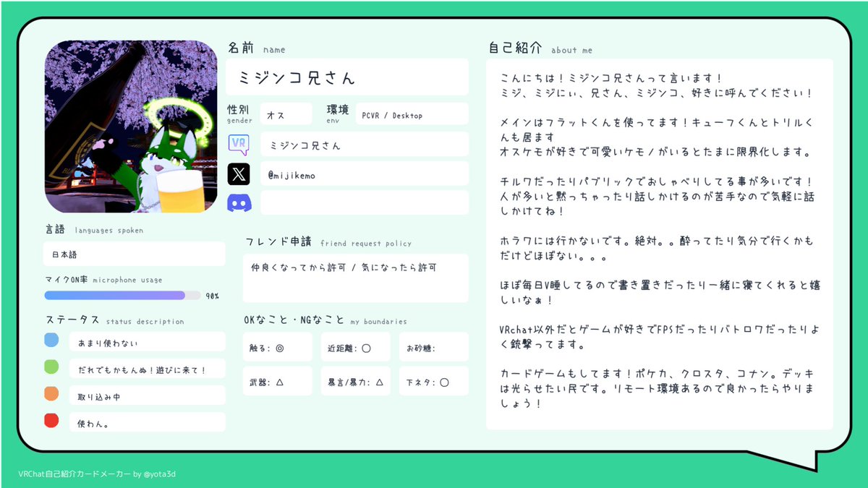868x488 pixels.
Task: Click the name field ミジンコ兄さん
Action: (x=347, y=77)
